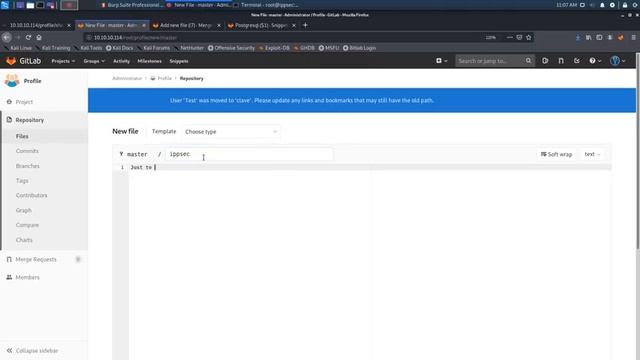
Task: Open the GitLab home logo
Action: point(24,61)
